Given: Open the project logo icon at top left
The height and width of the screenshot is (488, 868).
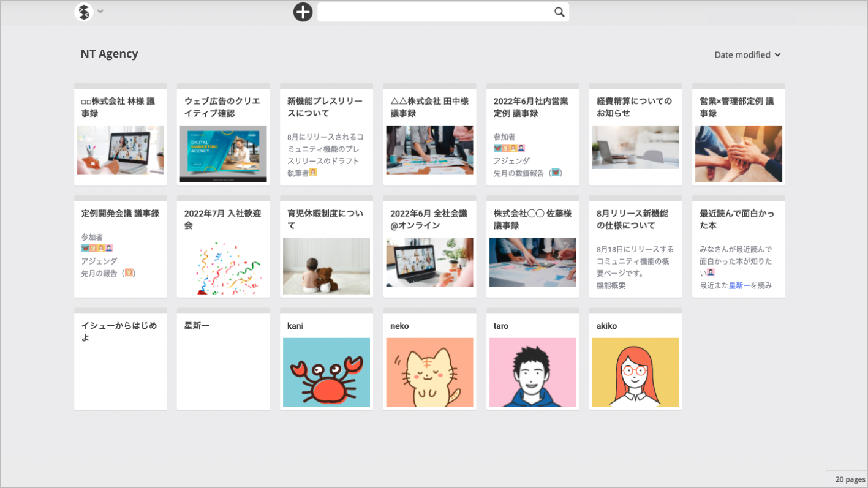Looking at the screenshot, I should coord(83,12).
